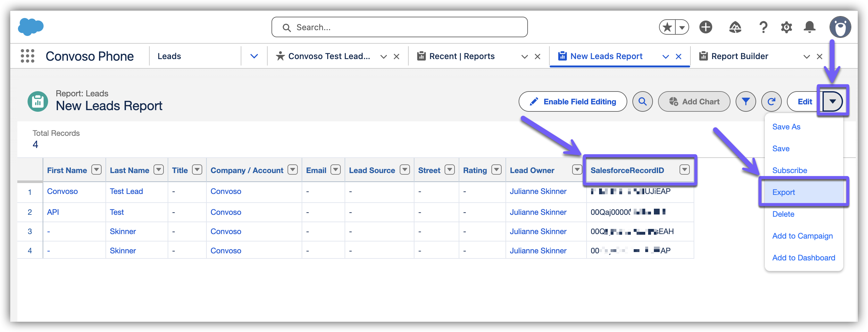Click the Edit report button
Screen dimensions: 868x332
point(804,101)
